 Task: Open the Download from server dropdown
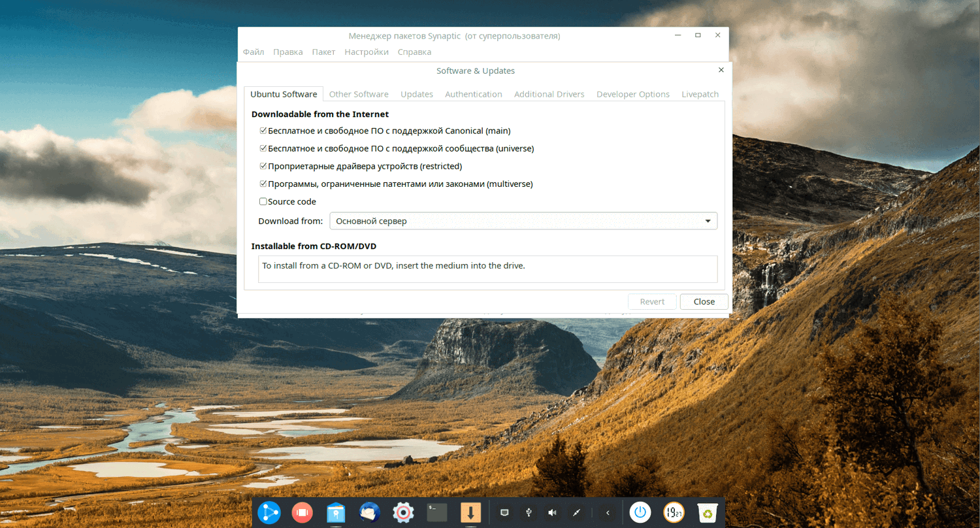coord(523,221)
